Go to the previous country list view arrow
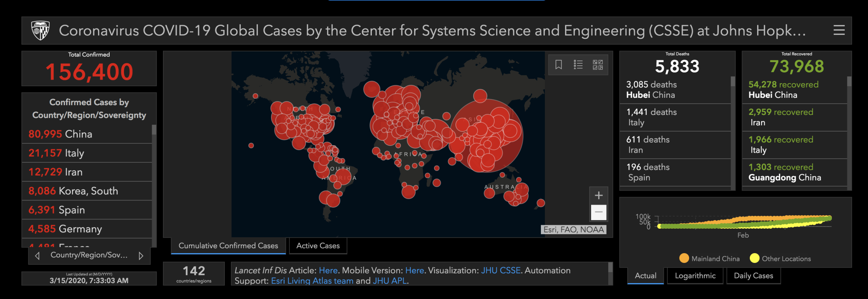The height and width of the screenshot is (299, 868). coord(37,256)
